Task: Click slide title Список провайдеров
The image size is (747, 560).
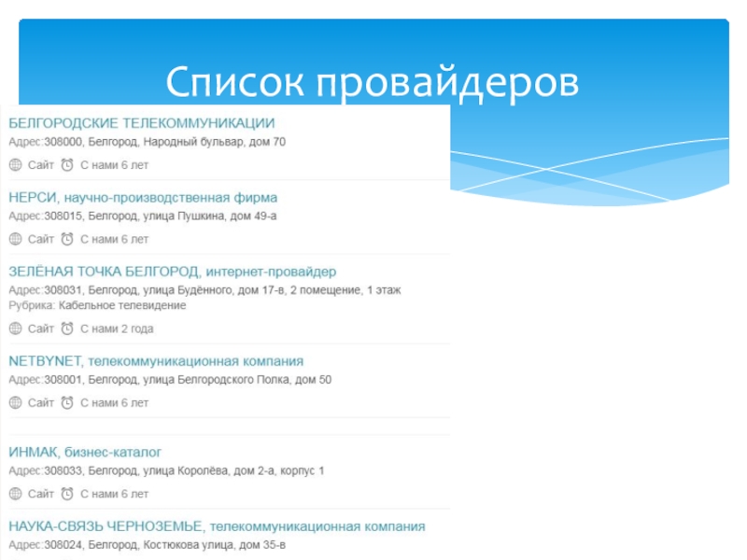Action: (372, 82)
